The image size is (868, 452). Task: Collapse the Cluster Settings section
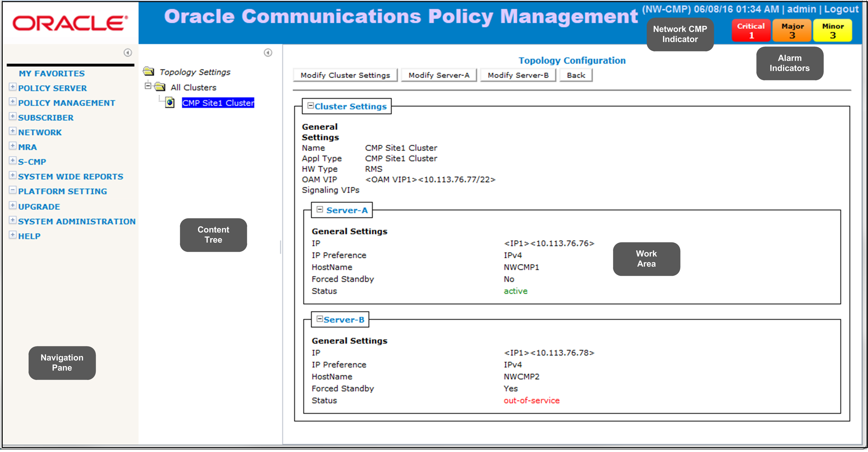pyautogui.click(x=311, y=105)
